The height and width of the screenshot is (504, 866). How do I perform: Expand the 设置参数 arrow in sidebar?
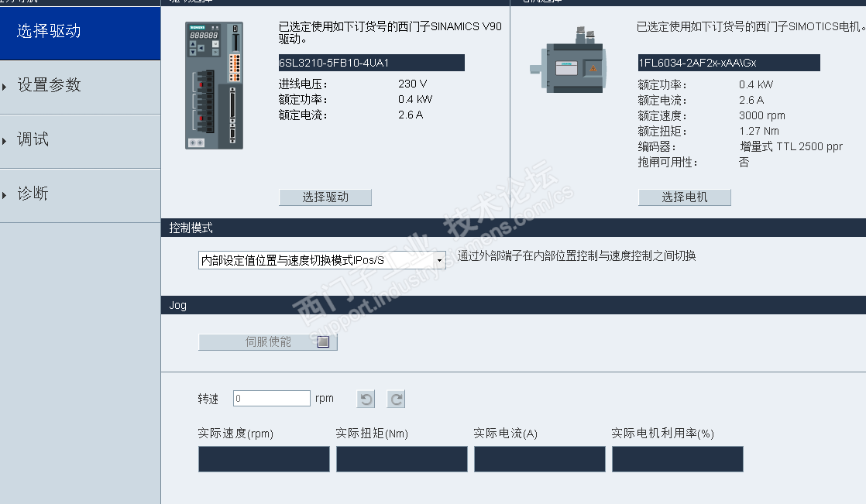[5, 87]
